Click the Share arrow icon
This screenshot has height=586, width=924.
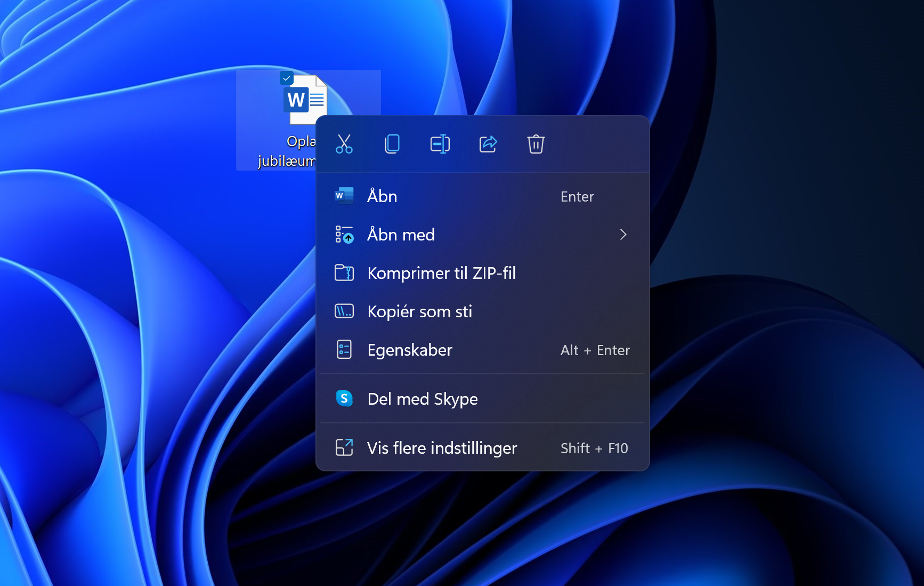[x=488, y=144]
